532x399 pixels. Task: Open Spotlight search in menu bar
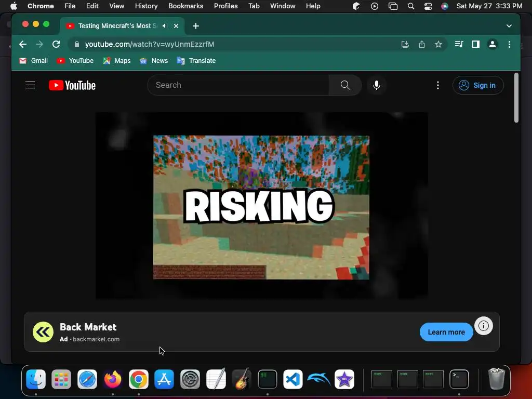click(x=411, y=6)
